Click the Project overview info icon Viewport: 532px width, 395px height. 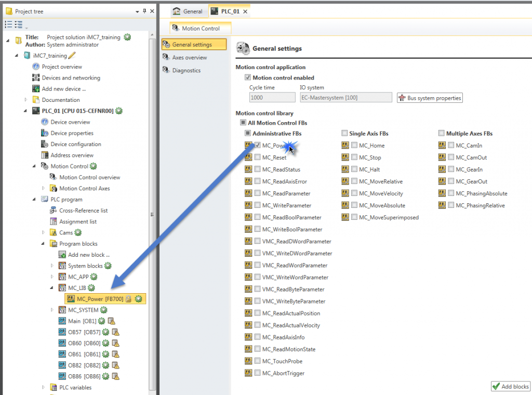point(36,67)
